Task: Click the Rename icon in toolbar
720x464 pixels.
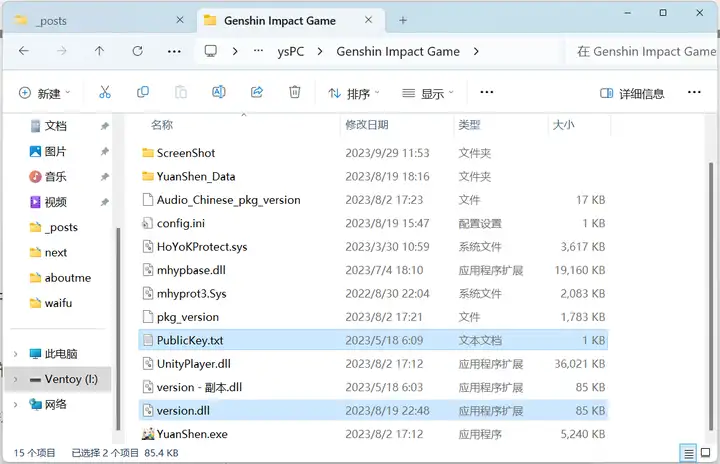Action: (x=219, y=92)
